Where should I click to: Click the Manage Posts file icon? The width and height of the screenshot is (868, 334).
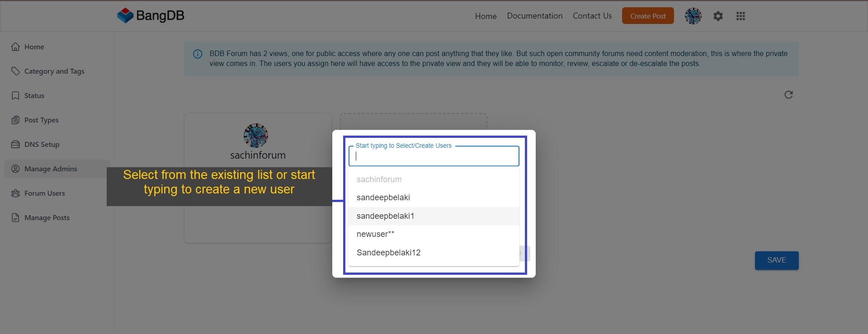(x=15, y=217)
